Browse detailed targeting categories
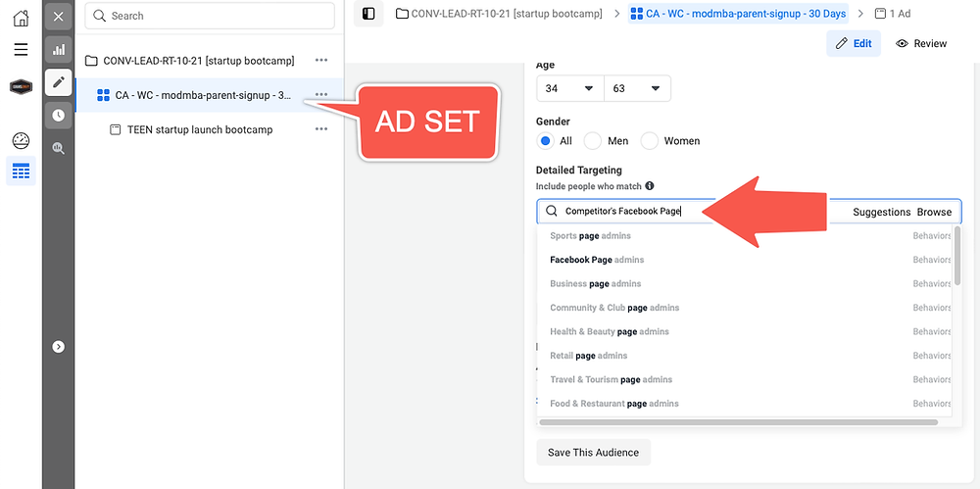Viewport: 980px width, 489px height. (x=934, y=212)
